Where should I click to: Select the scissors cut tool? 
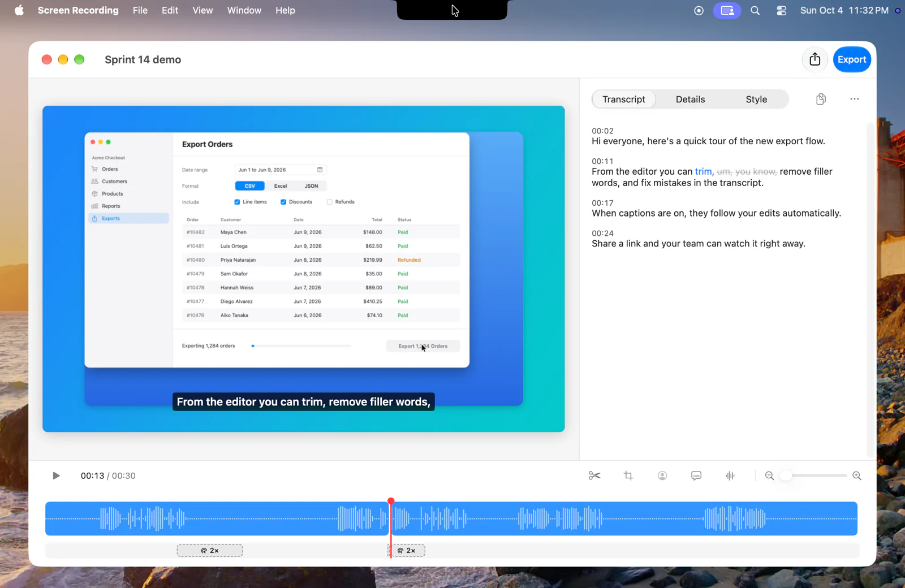click(594, 475)
